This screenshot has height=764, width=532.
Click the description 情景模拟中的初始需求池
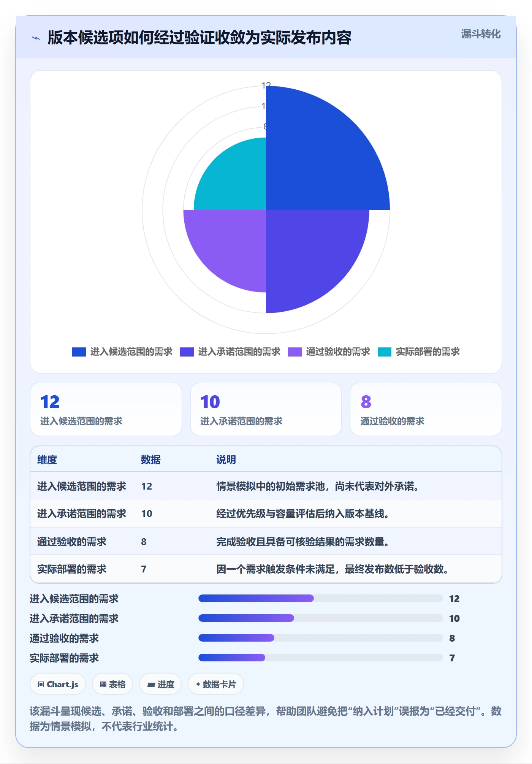pyautogui.click(x=318, y=486)
